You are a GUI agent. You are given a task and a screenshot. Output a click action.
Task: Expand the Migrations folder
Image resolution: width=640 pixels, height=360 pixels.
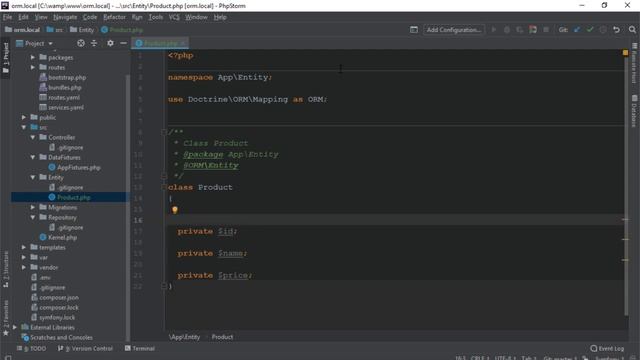tap(33, 207)
